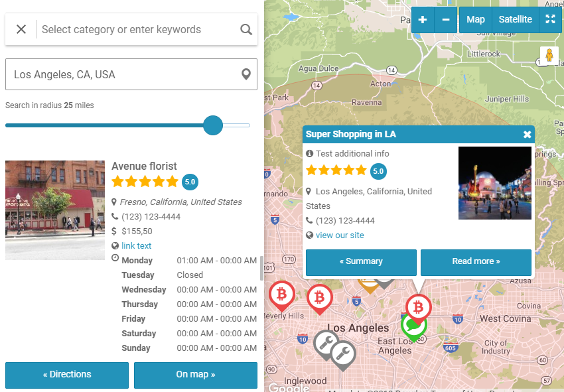This screenshot has width=564, height=392.
Task: Get Directions for Avenue florist
Action: click(66, 375)
